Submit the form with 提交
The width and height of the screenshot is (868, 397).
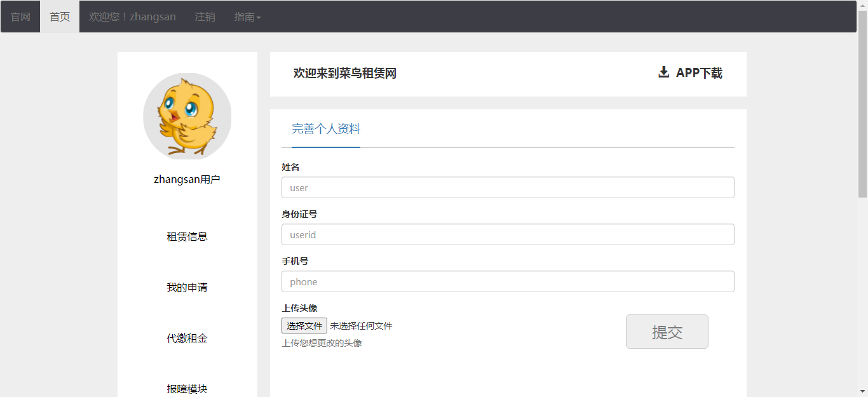click(x=667, y=332)
